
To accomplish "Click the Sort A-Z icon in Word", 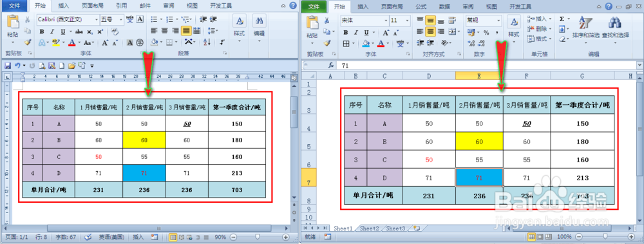I will coord(207,42).
